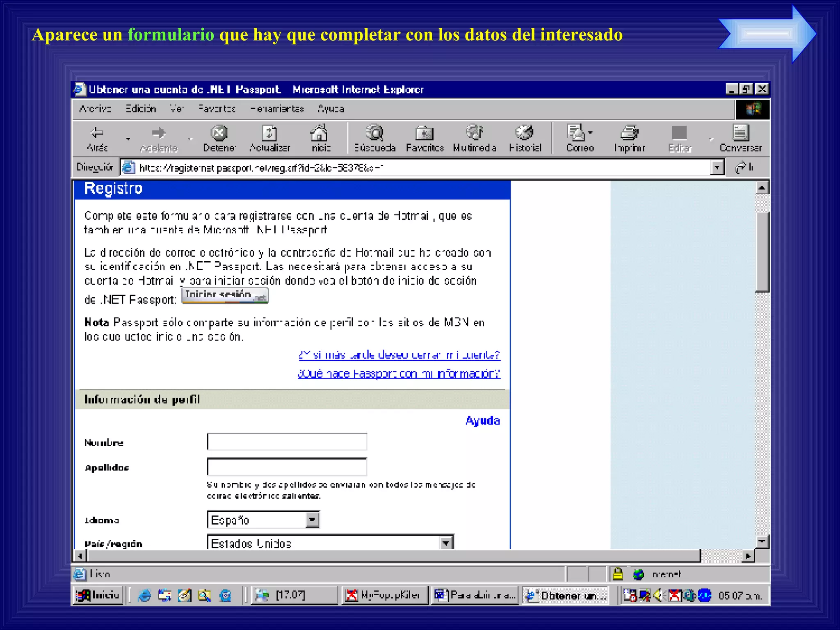The width and height of the screenshot is (840, 630).
Task: Select the Obtener un... taskbar button
Action: (566, 595)
